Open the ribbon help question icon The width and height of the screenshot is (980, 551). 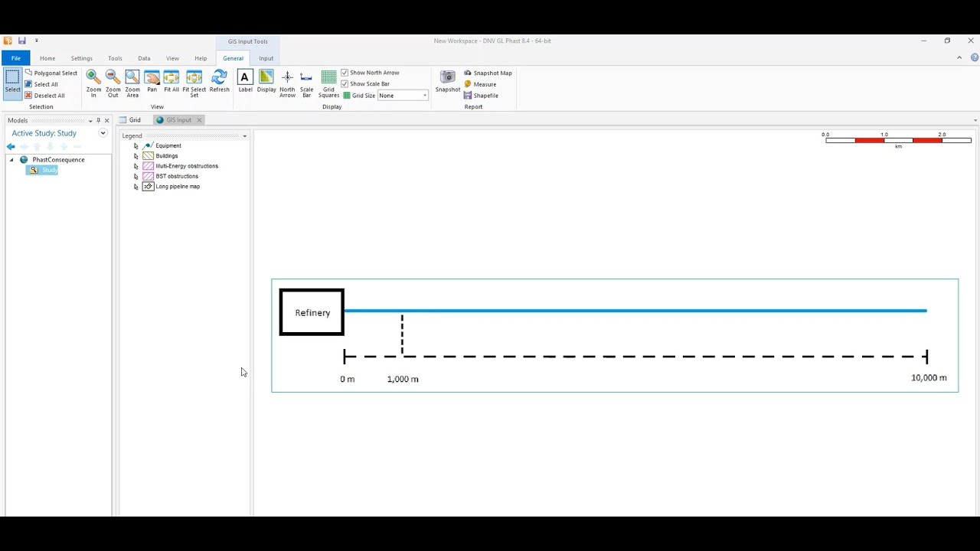point(975,57)
